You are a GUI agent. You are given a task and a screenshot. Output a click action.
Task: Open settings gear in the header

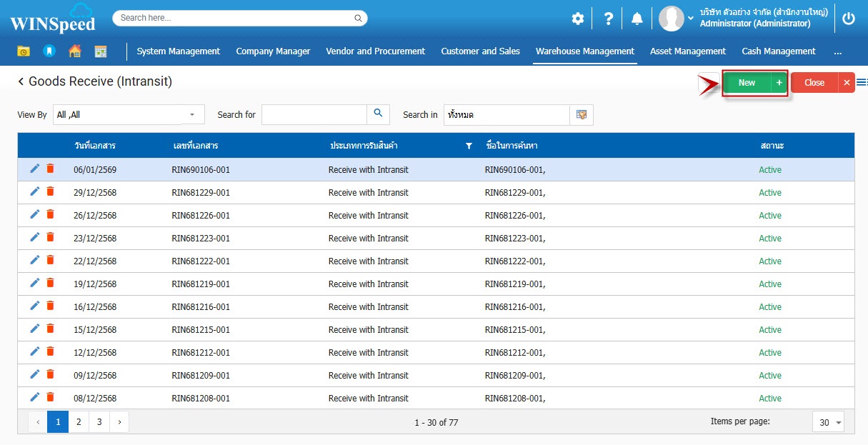(x=577, y=19)
